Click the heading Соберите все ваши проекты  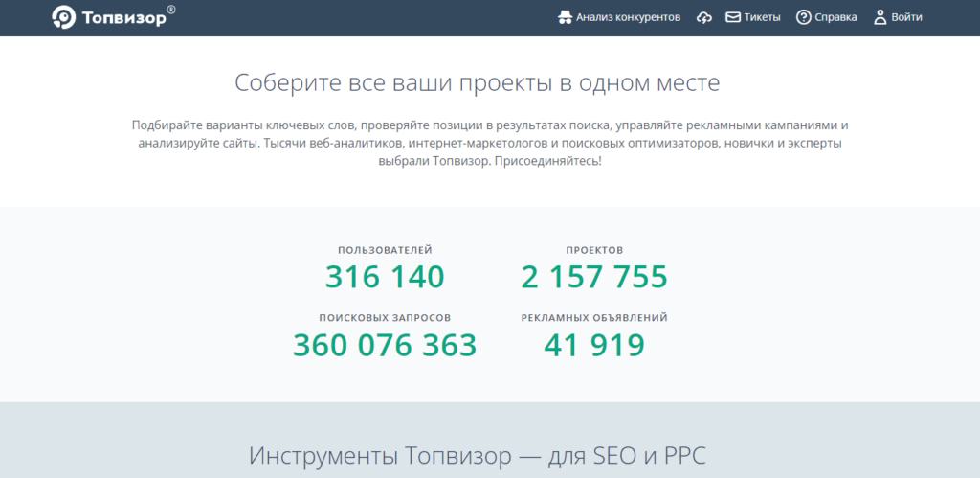478,83
